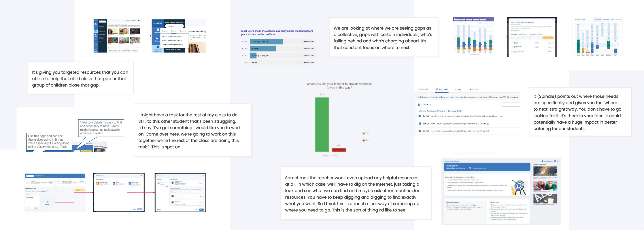Open the Type filter dropdown in resource chooser
Image resolution: width=644 pixels, height=230 pixels.
point(173,192)
